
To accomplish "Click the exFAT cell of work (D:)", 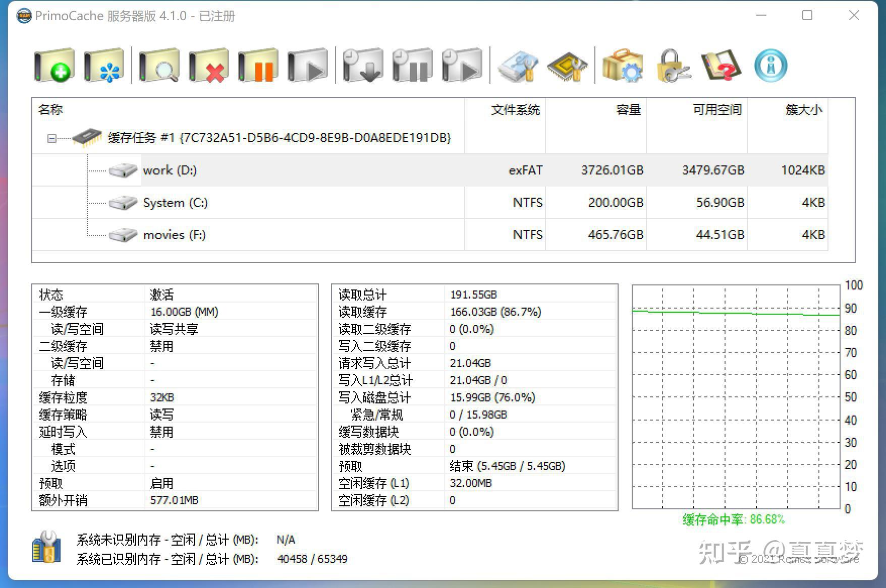I will [x=525, y=170].
